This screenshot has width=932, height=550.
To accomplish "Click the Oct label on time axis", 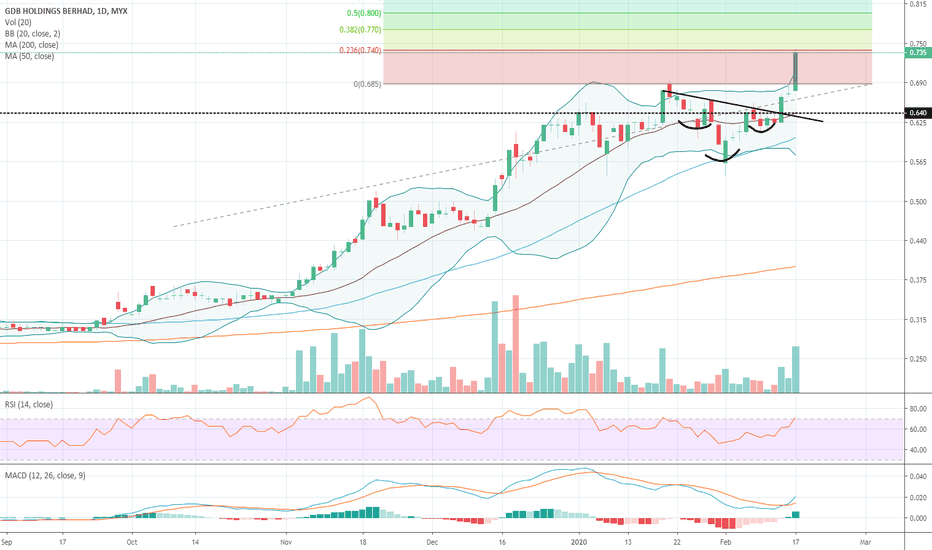I will [132, 542].
